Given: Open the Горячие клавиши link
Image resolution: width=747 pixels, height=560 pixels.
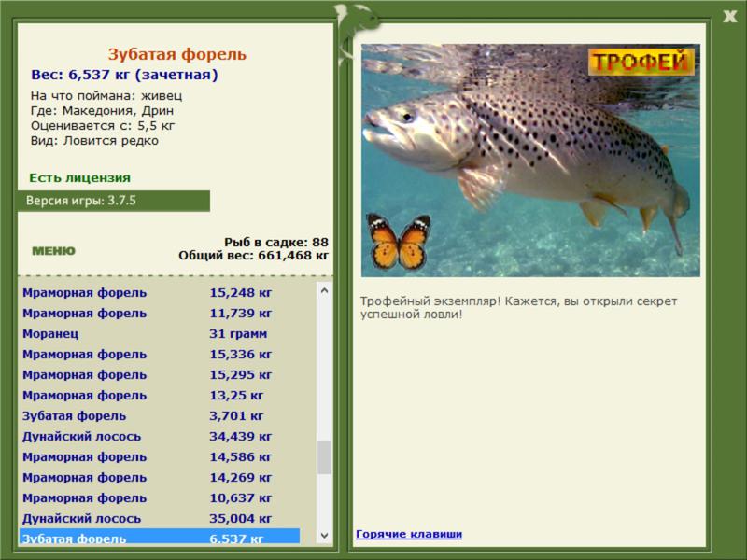Looking at the screenshot, I should 409,534.
